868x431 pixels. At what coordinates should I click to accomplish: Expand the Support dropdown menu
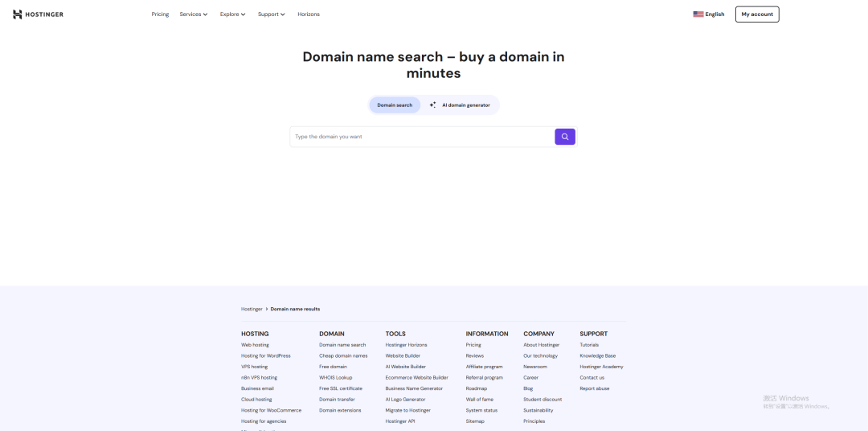(x=272, y=14)
